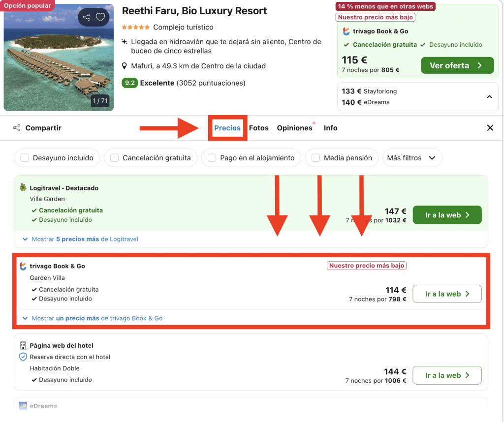Click the hotel website building icon
This screenshot has width=504, height=422.
23,345
